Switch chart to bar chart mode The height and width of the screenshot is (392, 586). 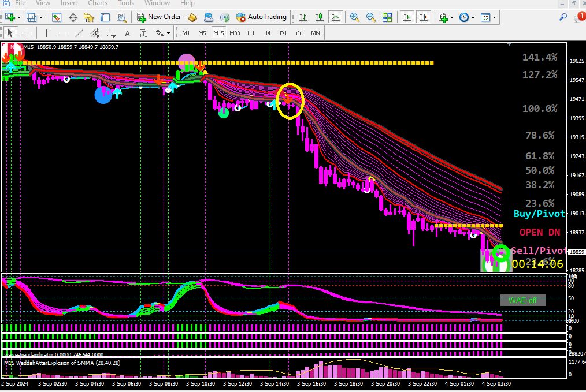pos(303,17)
